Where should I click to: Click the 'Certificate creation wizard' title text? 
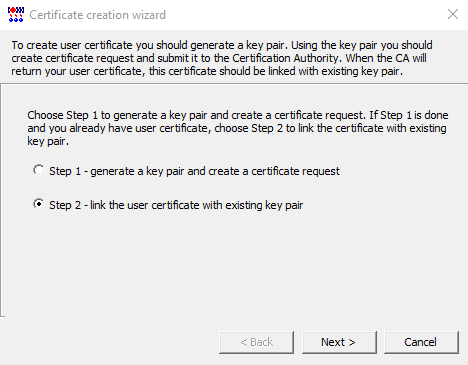98,15
